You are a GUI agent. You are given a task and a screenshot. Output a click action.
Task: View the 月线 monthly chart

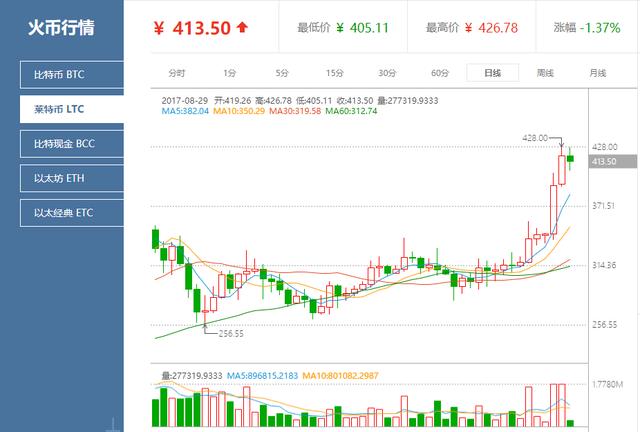coord(598,73)
